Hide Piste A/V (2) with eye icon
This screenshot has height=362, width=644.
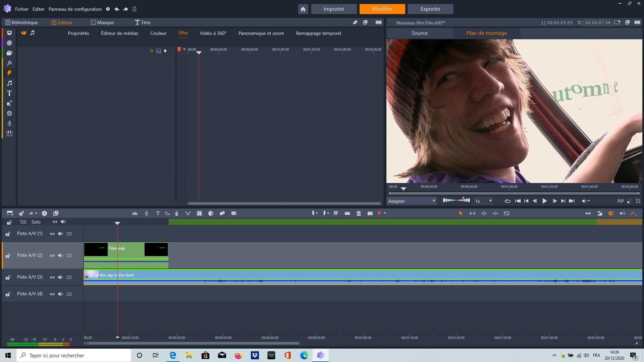coord(52,255)
